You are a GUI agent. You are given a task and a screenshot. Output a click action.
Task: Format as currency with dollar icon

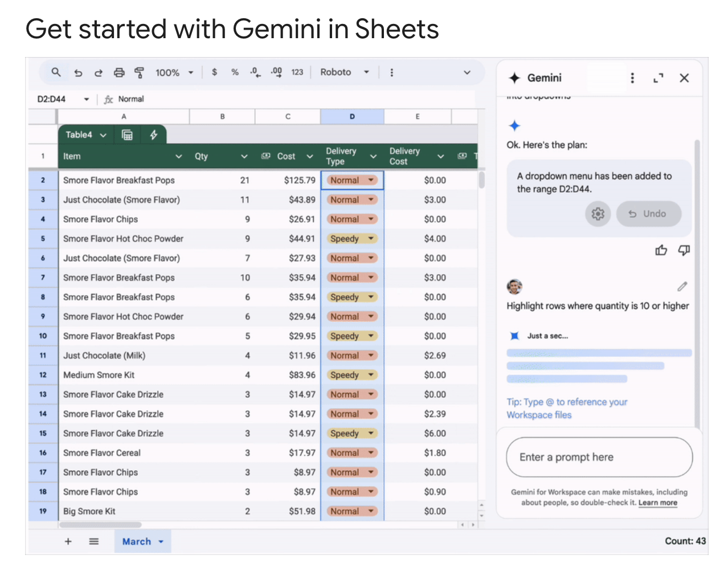tap(214, 72)
